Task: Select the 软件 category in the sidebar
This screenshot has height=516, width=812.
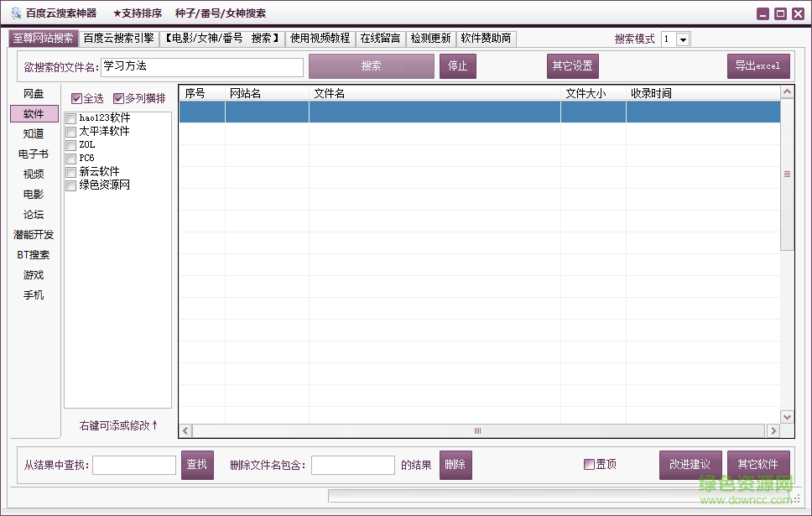Action: click(33, 113)
